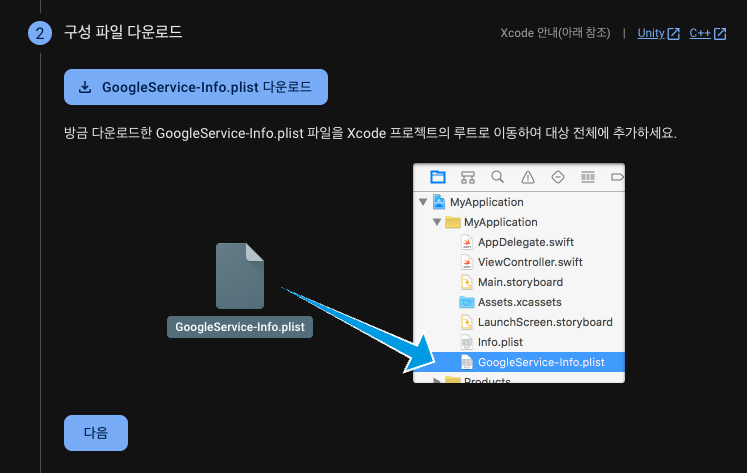Open the debug navigator icon
The image size is (747, 473).
tap(588, 177)
